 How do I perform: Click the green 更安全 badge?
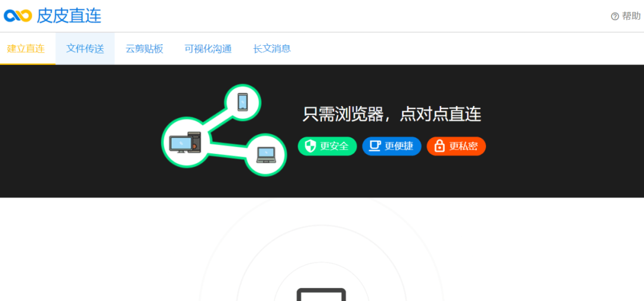[327, 146]
